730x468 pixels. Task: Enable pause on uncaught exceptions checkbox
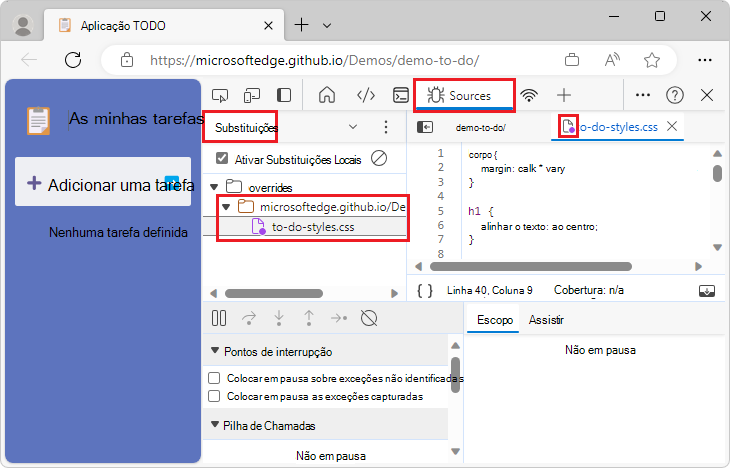214,378
